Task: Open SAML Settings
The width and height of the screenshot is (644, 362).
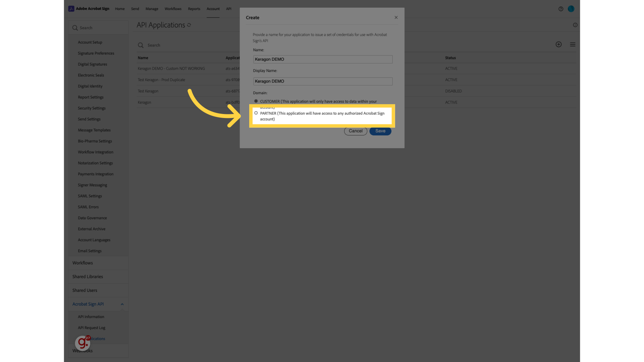Action: (90, 196)
